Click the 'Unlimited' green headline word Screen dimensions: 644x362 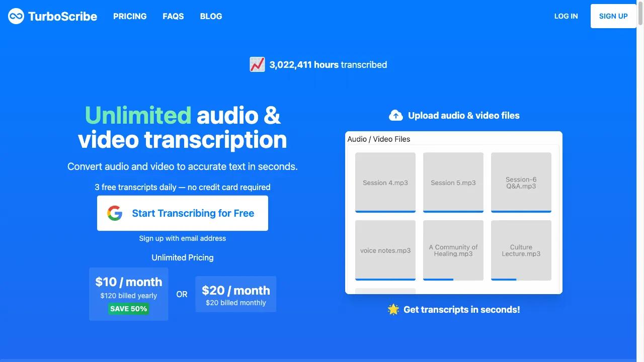[x=138, y=115]
